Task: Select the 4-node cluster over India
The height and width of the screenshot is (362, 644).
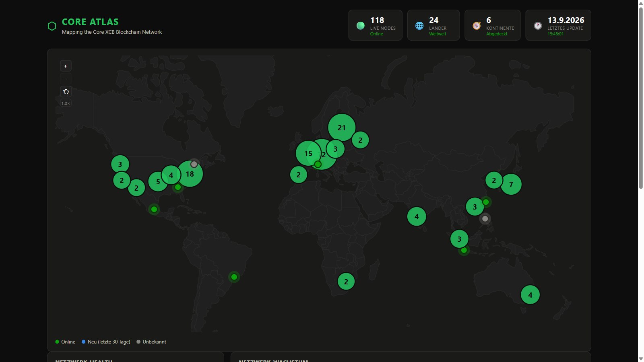Action: (x=417, y=216)
